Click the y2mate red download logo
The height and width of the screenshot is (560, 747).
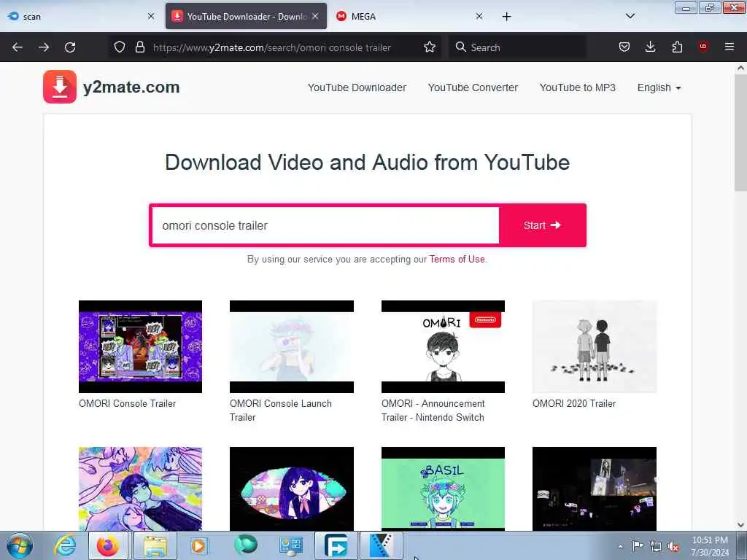[x=60, y=87]
